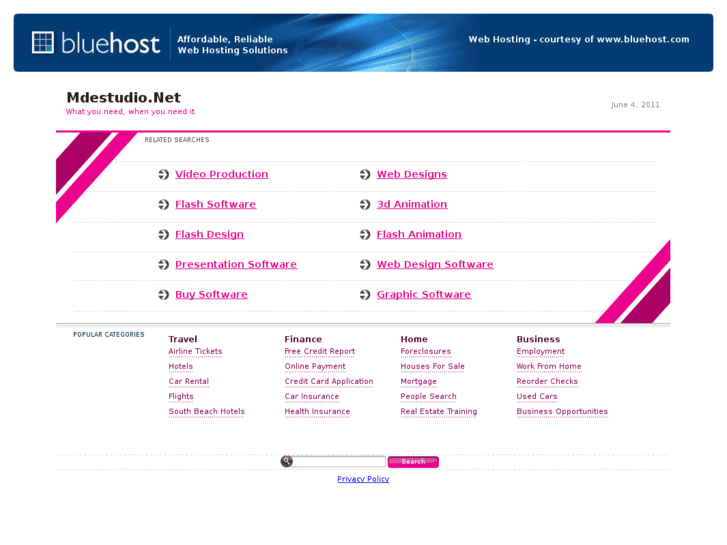
Task: Click arrow icon beside Video Production
Action: click(163, 174)
